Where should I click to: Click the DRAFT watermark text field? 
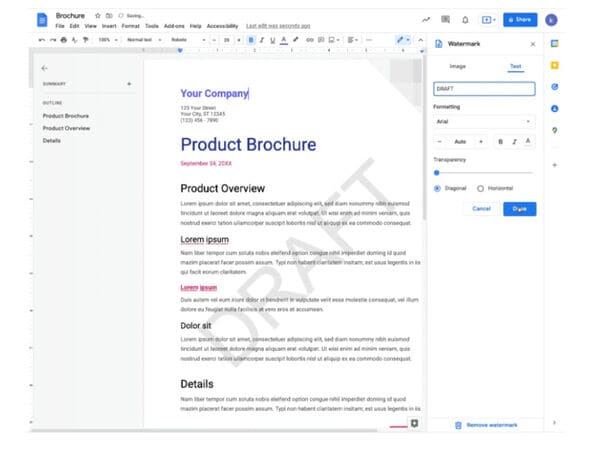point(484,88)
